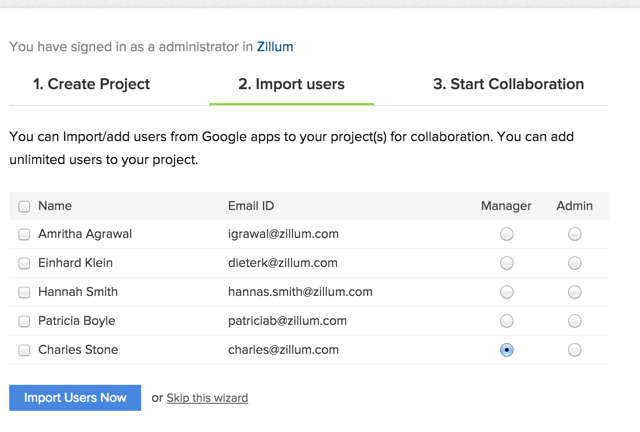
Task: Select the Charles Stone checkbox
Action: (24, 350)
